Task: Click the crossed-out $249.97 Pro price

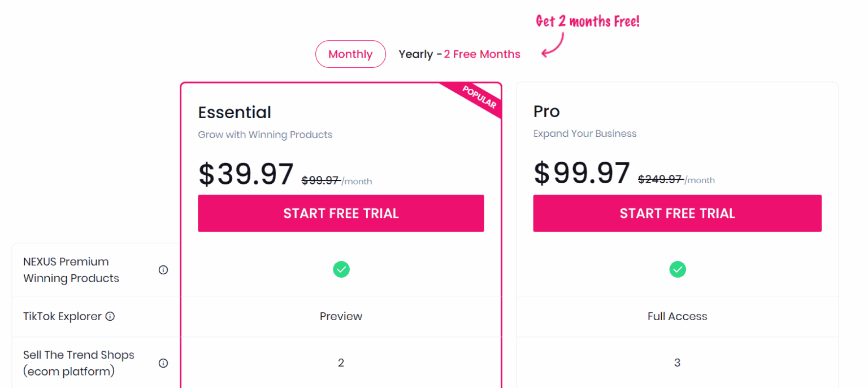Action: [x=660, y=179]
